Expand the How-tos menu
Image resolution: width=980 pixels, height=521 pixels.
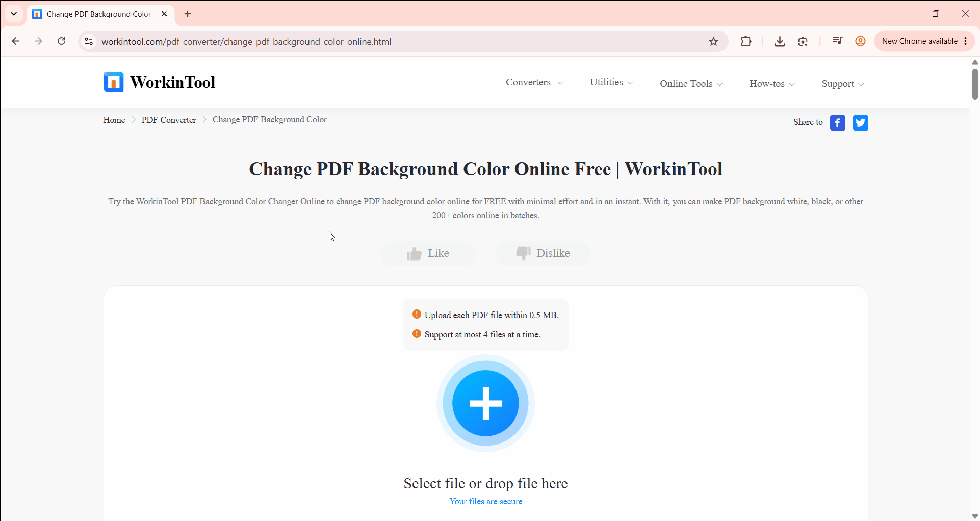tap(772, 84)
